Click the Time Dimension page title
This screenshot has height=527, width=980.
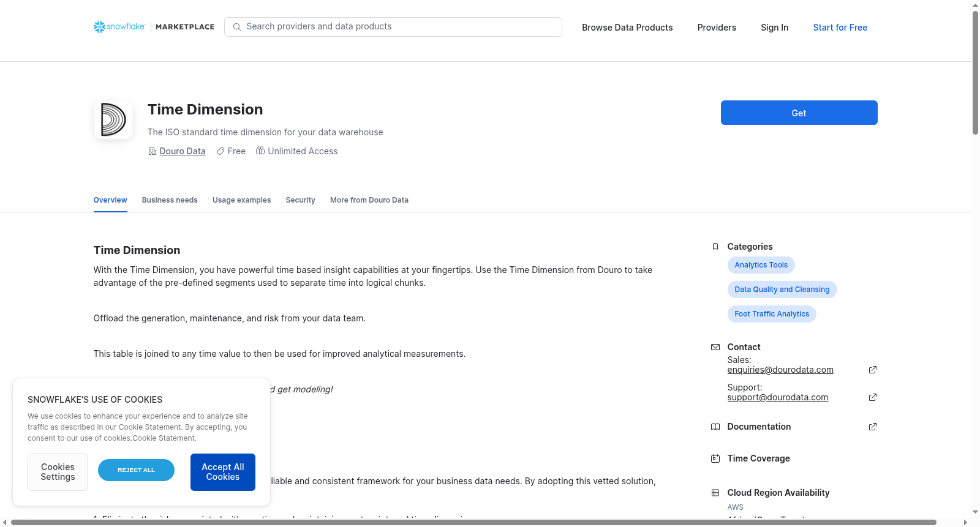[205, 110]
